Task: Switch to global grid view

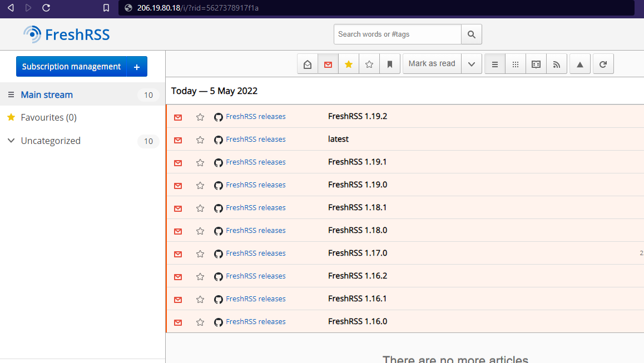Action: click(516, 64)
